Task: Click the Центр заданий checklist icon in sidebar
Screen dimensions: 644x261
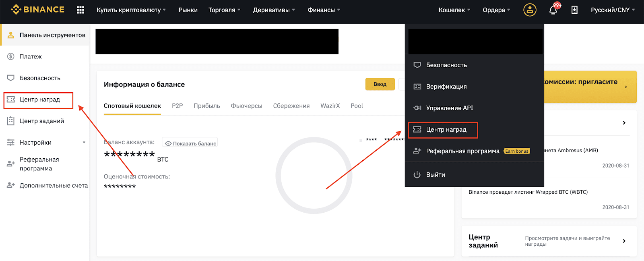Action: tap(11, 121)
